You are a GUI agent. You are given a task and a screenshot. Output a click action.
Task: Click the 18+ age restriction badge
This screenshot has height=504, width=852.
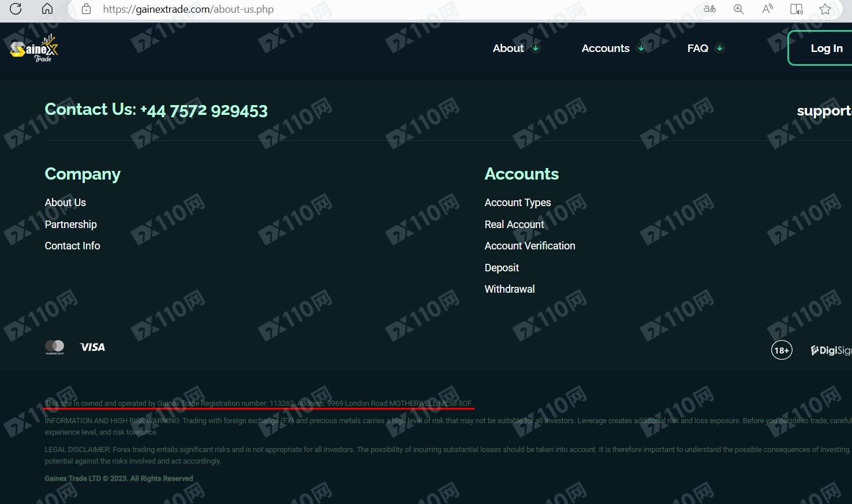click(782, 350)
